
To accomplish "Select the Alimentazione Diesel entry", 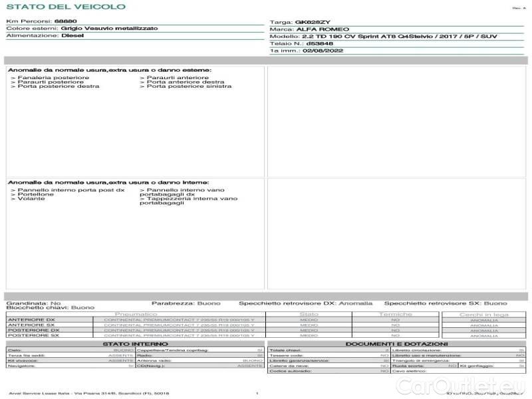I will tap(72, 36).
